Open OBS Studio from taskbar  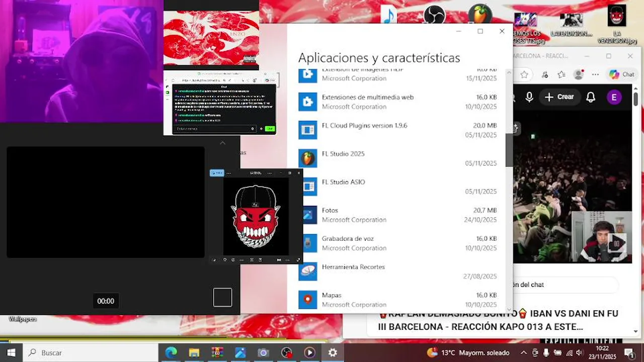pyautogui.click(x=286, y=353)
